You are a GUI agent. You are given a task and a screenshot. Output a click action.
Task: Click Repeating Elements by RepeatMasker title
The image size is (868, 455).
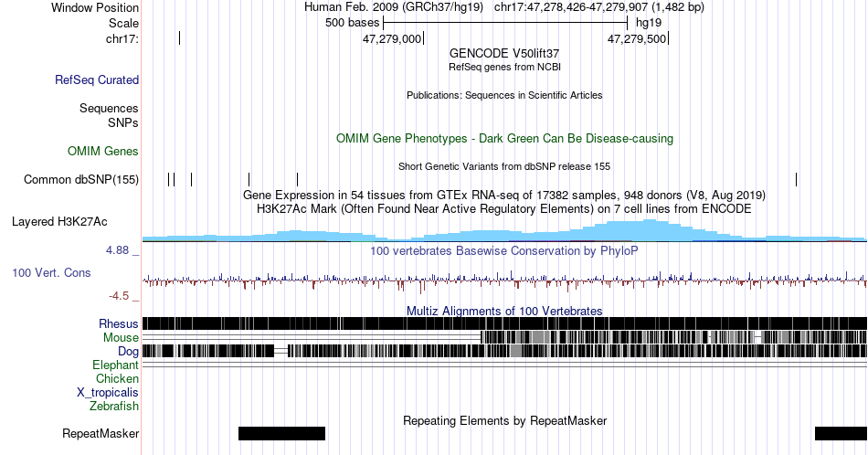[504, 420]
